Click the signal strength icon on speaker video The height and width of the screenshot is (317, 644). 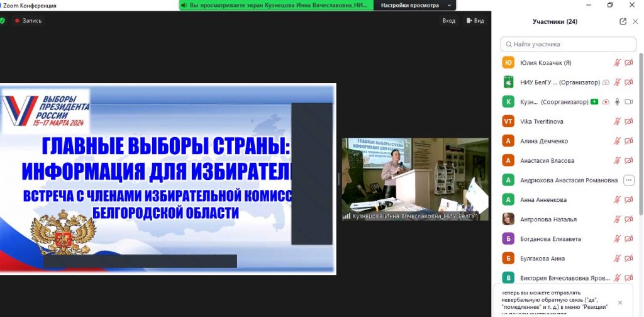[x=347, y=216]
